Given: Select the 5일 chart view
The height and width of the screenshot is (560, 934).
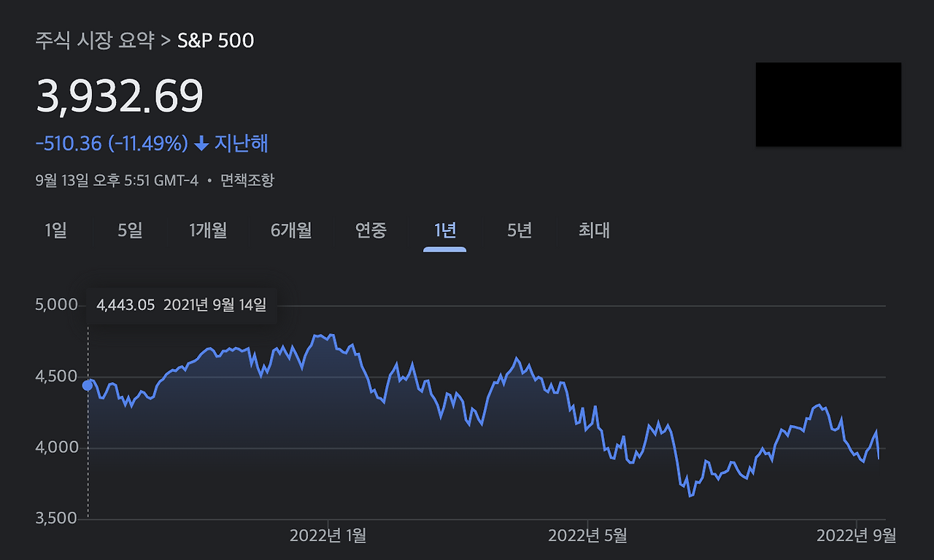Looking at the screenshot, I should tap(130, 231).
